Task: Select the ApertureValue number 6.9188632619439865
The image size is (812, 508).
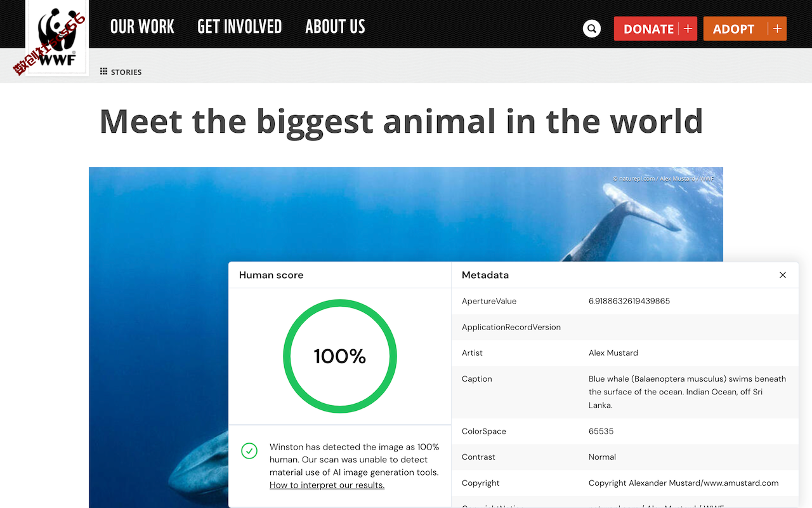Action: point(629,301)
